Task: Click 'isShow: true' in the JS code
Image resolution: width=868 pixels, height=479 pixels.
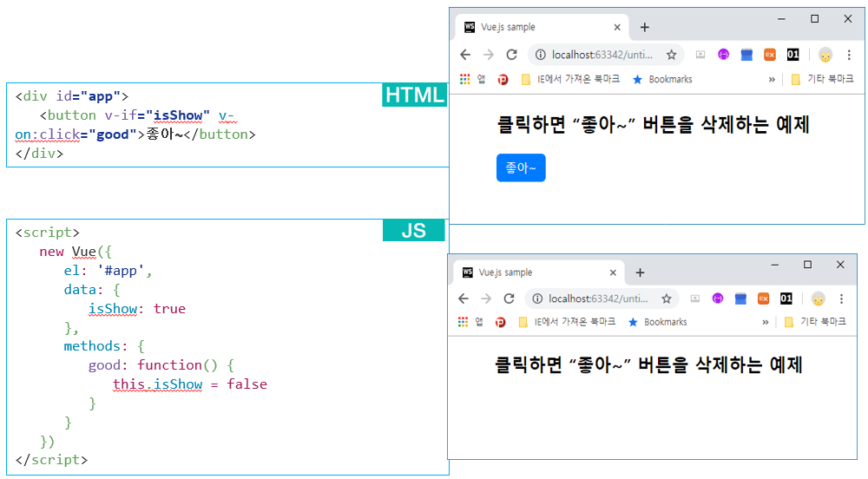Action: coord(137,309)
